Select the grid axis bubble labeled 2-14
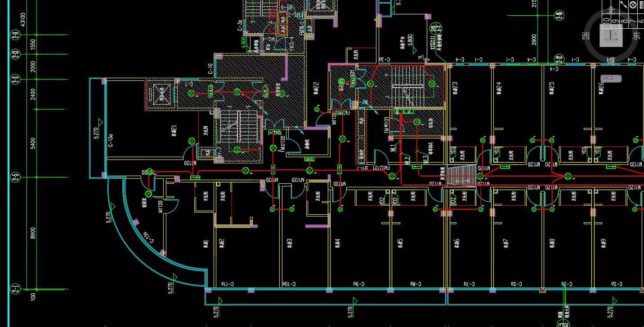 pos(16,35)
